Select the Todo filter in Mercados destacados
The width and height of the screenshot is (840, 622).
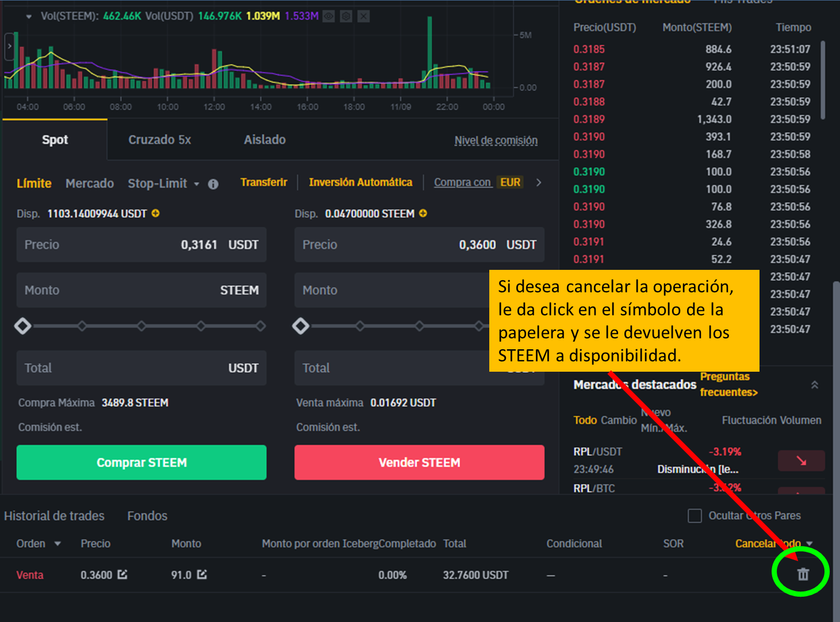[585, 420]
